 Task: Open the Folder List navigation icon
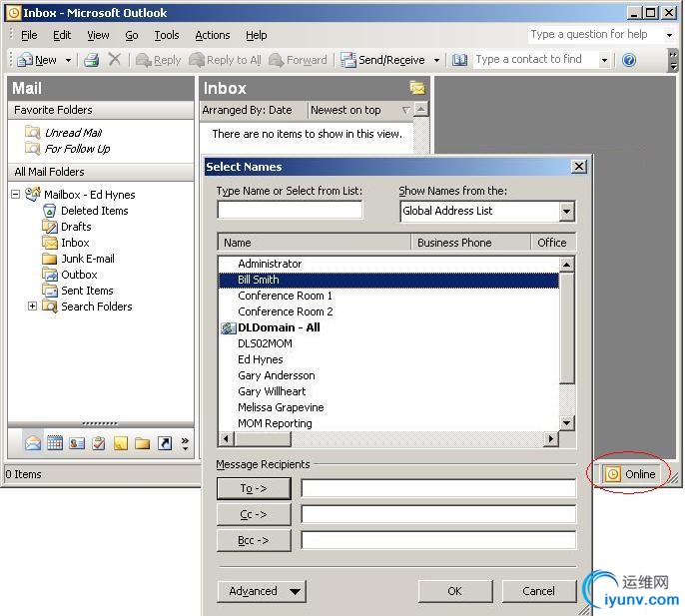(143, 444)
